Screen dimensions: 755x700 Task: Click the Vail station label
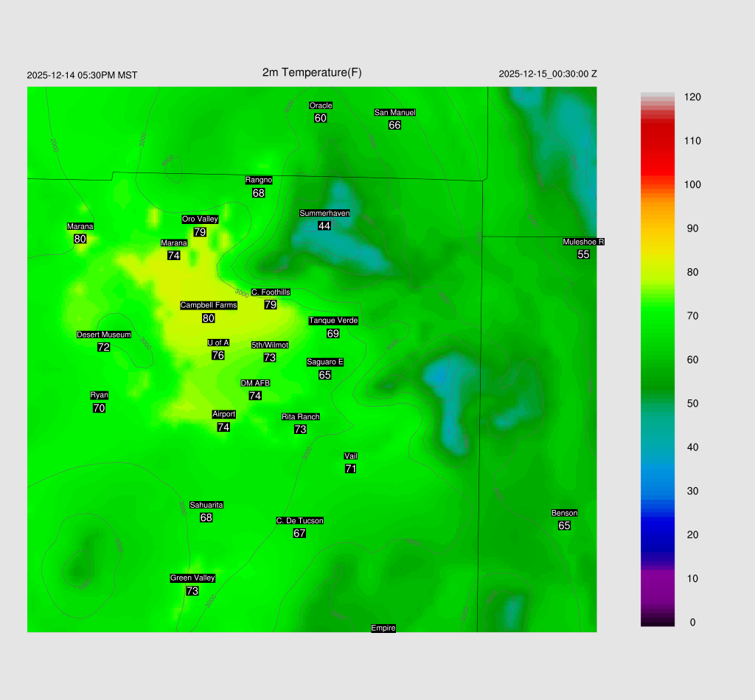tap(351, 456)
